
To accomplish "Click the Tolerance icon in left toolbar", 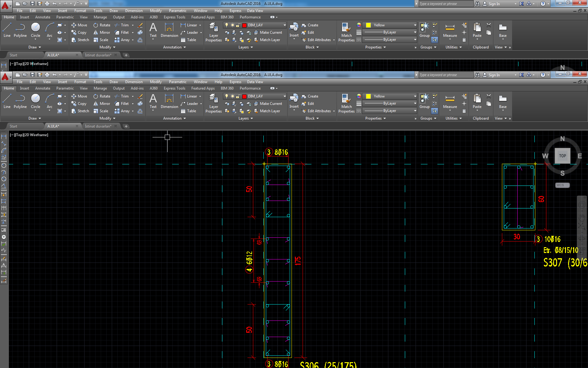I will (x=4, y=230).
